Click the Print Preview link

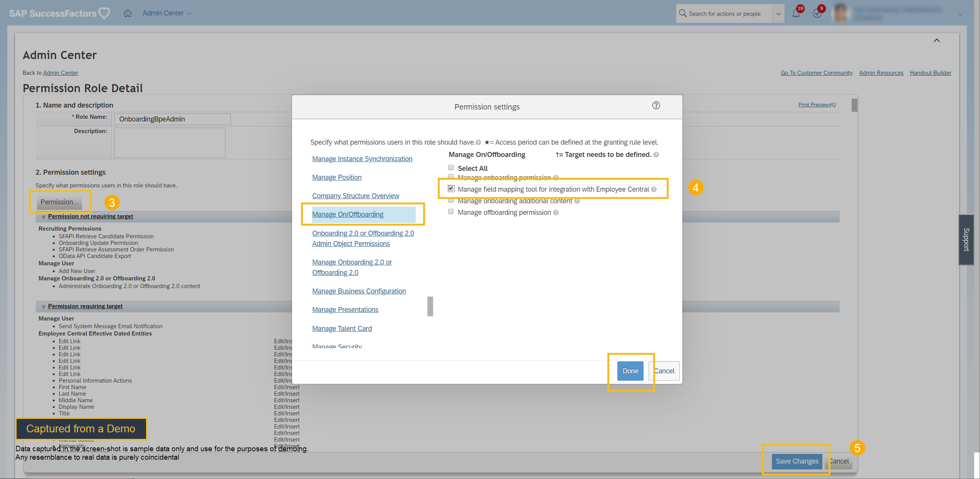813,105
